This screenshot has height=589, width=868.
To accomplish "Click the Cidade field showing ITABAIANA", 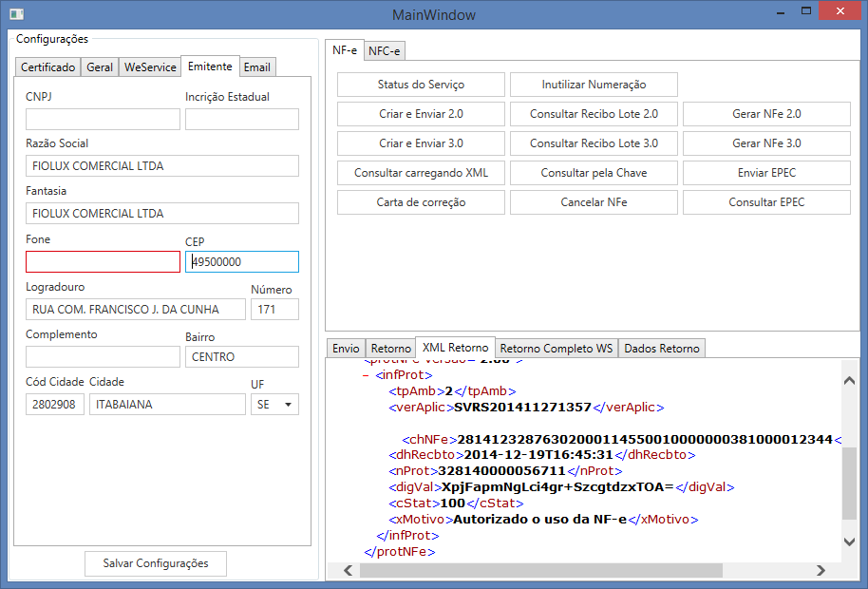I will (167, 404).
